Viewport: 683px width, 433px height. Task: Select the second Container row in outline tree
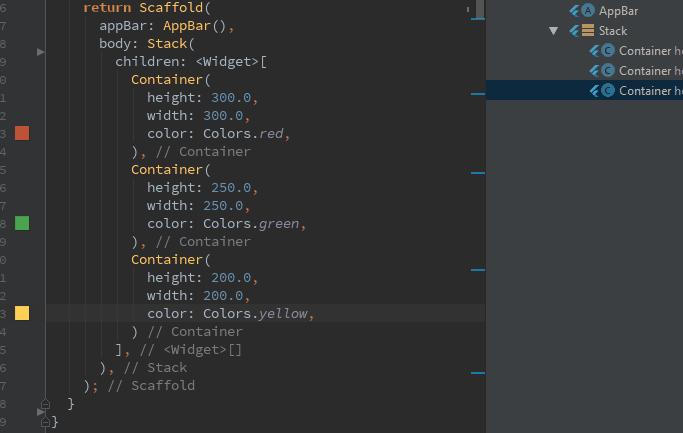point(649,71)
